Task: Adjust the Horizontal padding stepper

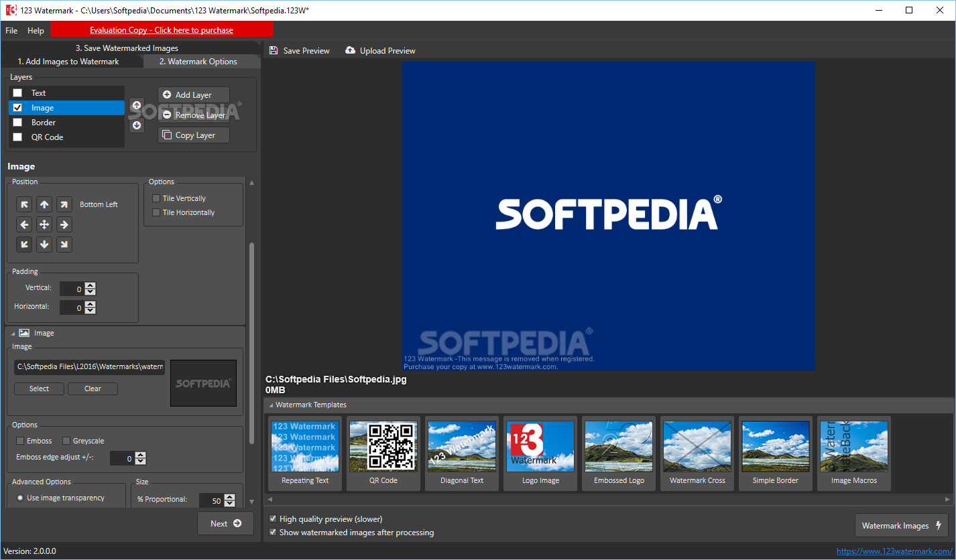Action: [91, 307]
